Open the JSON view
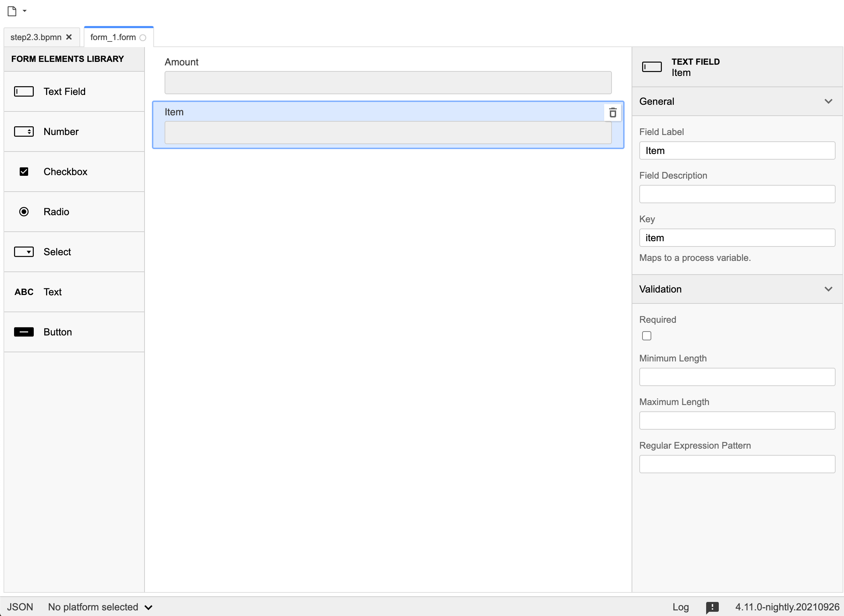Viewport: 844px width, 616px height. click(20, 607)
